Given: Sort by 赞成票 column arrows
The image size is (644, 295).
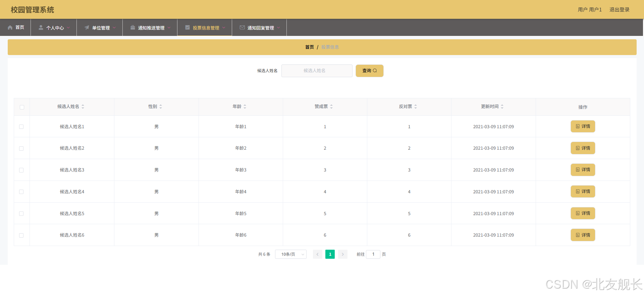Looking at the screenshot, I should [x=331, y=106].
